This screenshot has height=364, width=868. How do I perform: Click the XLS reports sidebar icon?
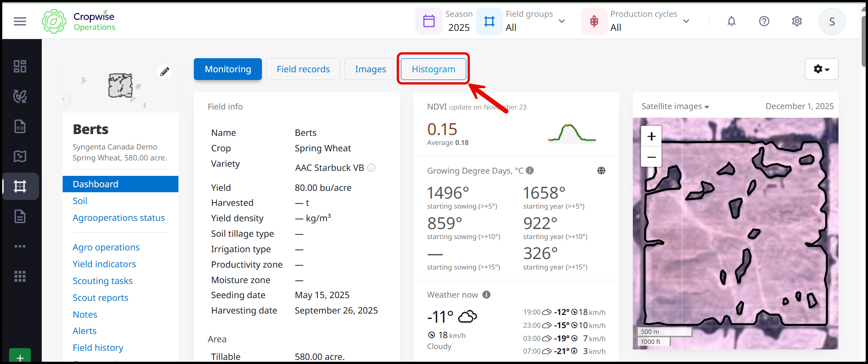[x=20, y=126]
